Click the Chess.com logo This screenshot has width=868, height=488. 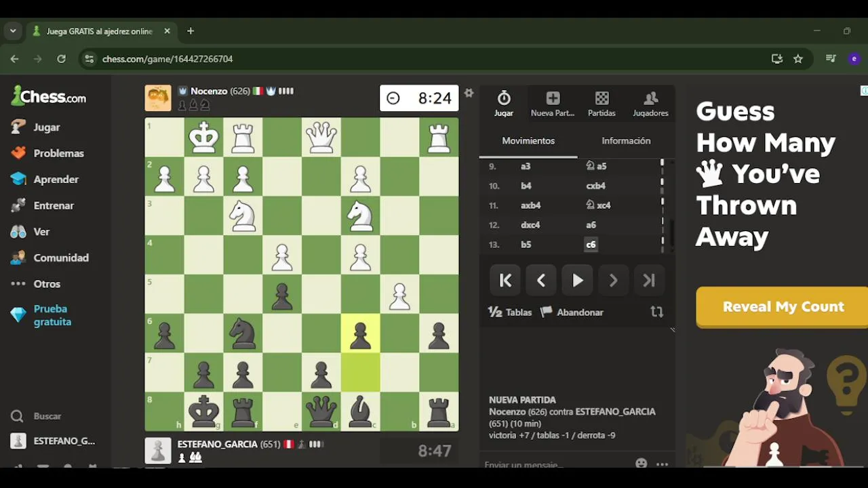point(49,96)
